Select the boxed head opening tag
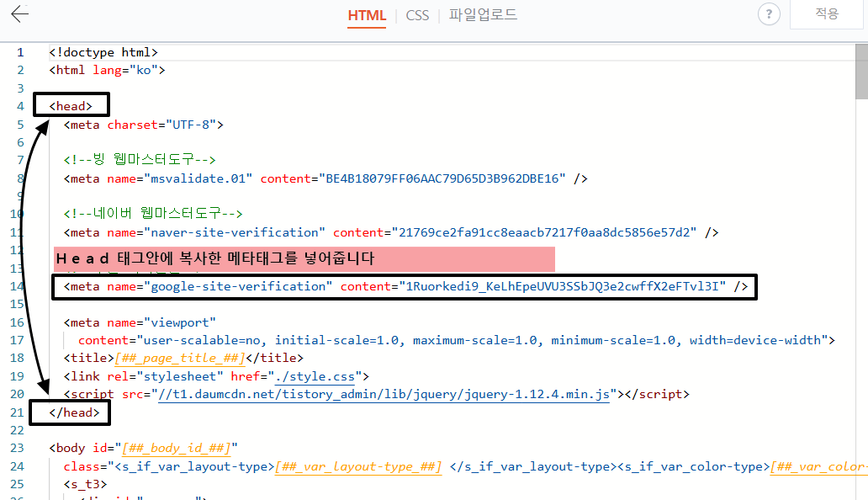The height and width of the screenshot is (500, 868). pos(71,104)
